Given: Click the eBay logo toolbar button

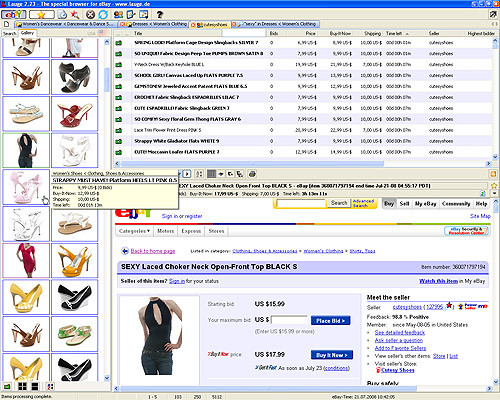Looking at the screenshot, I should coord(13,15).
